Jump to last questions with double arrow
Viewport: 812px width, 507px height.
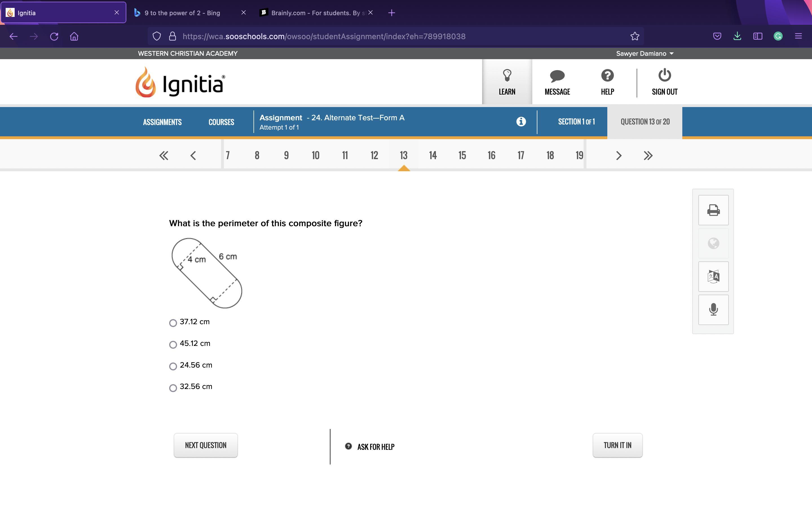click(x=648, y=155)
